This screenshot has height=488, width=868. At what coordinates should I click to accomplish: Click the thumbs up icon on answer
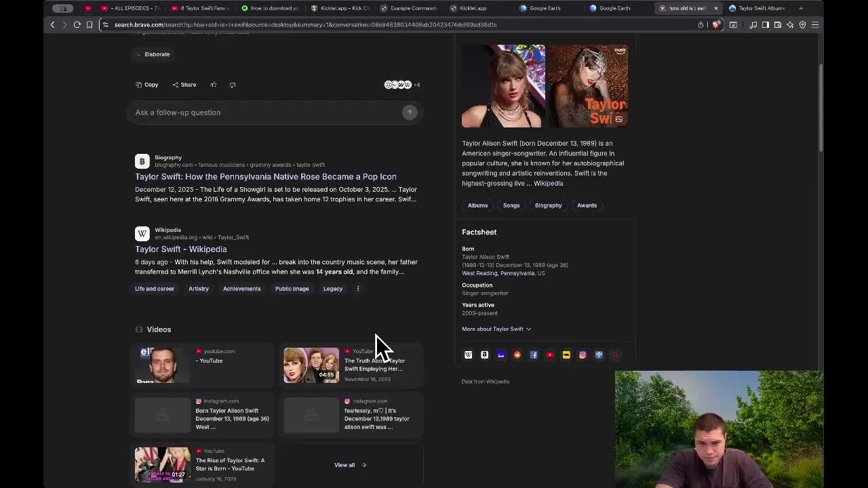tap(213, 85)
